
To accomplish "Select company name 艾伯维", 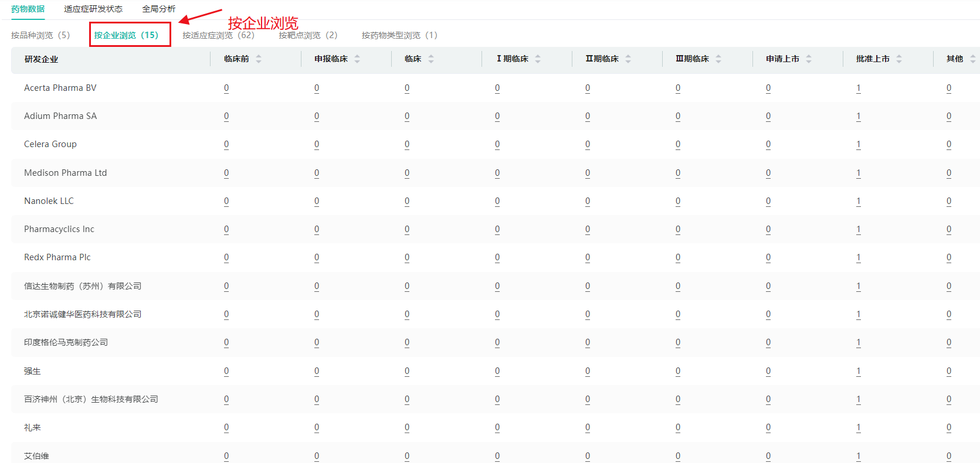I will [x=36, y=456].
